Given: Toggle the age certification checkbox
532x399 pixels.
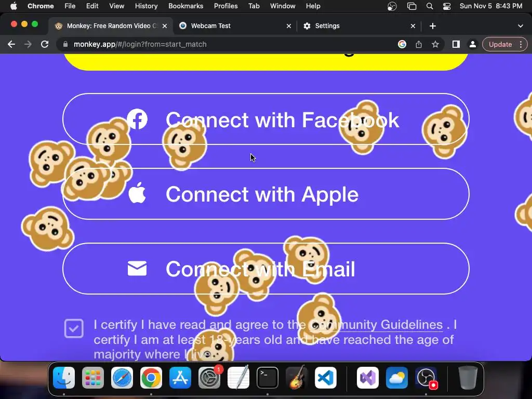Looking at the screenshot, I should [x=74, y=328].
